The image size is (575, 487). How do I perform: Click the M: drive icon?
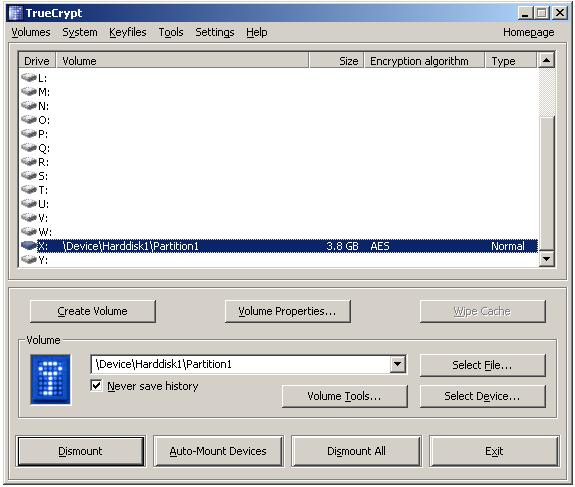[x=29, y=91]
